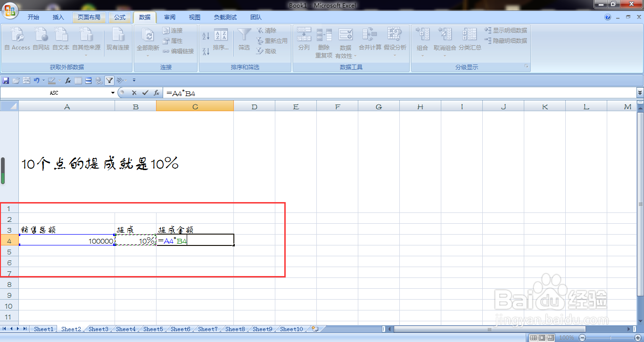Open the 审阅 (Review) ribbon tab

click(x=170, y=17)
